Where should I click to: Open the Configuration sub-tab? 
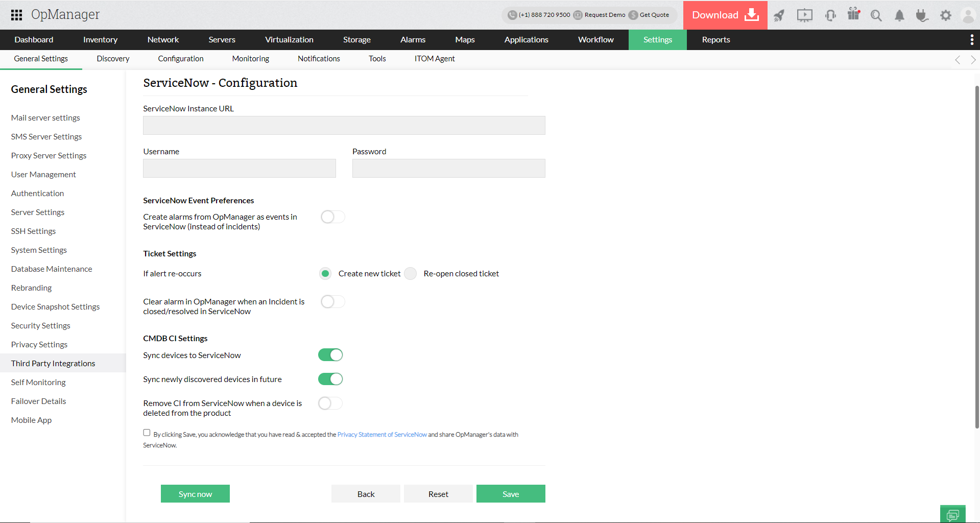click(181, 59)
